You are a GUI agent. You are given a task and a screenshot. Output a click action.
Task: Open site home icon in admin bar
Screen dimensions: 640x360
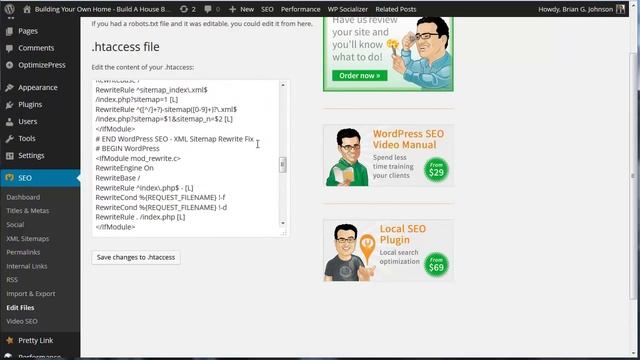click(27, 9)
